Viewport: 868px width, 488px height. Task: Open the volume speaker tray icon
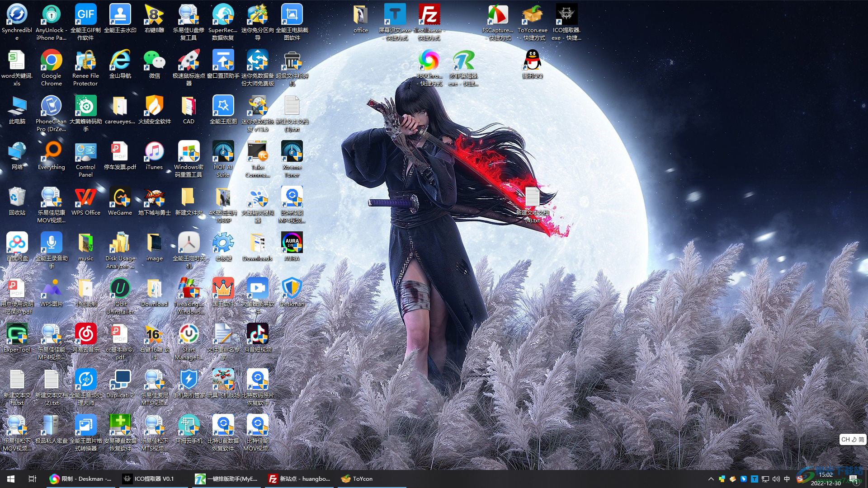pos(776,479)
